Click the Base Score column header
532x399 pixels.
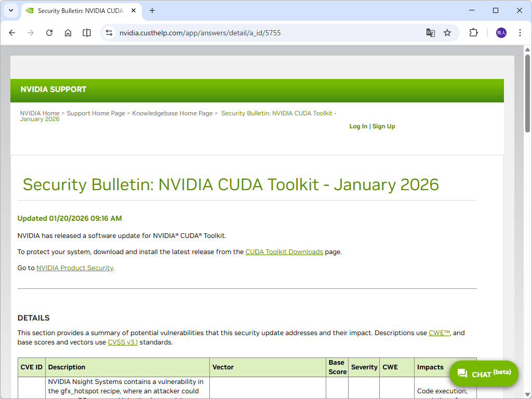(x=337, y=367)
